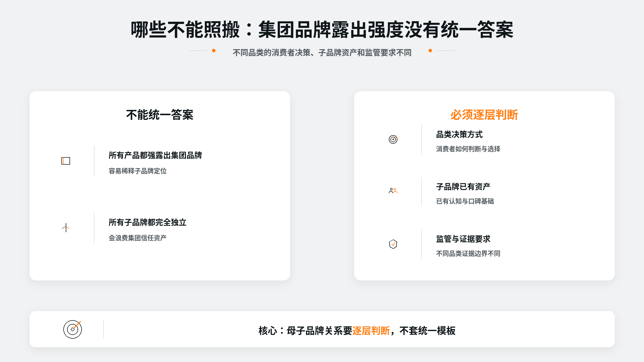The image size is (644, 362).
Task: Select the text 容易稀释子品牌定位
Action: click(138, 171)
